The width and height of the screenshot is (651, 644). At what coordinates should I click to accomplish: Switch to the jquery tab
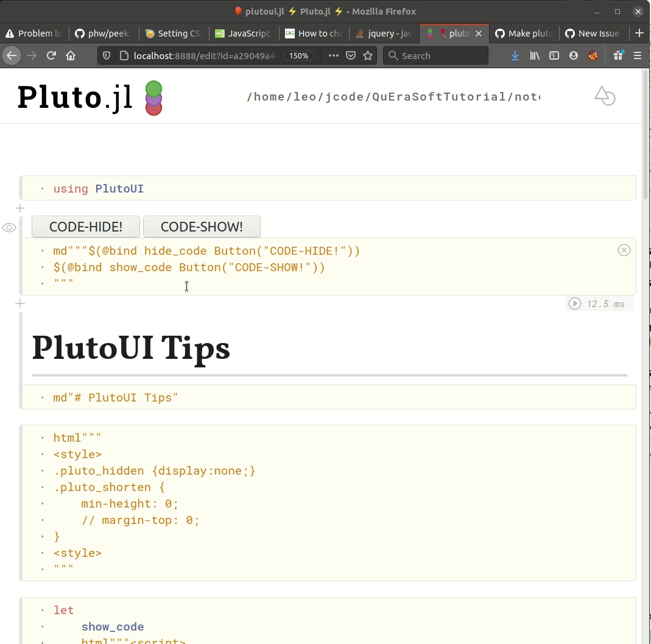[x=384, y=34]
